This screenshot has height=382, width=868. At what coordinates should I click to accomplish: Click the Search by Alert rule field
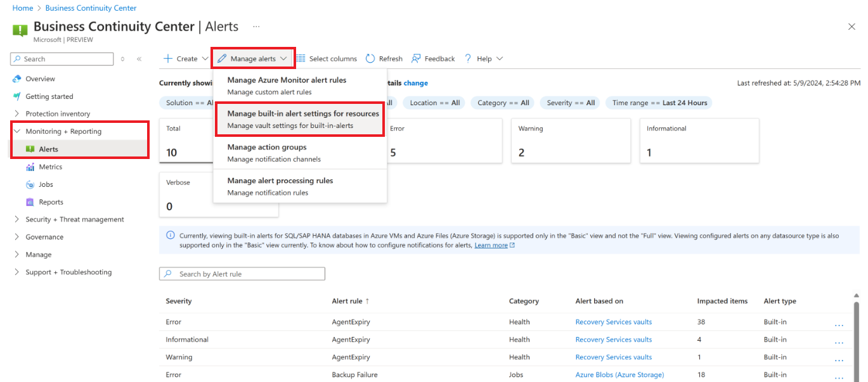tap(242, 274)
